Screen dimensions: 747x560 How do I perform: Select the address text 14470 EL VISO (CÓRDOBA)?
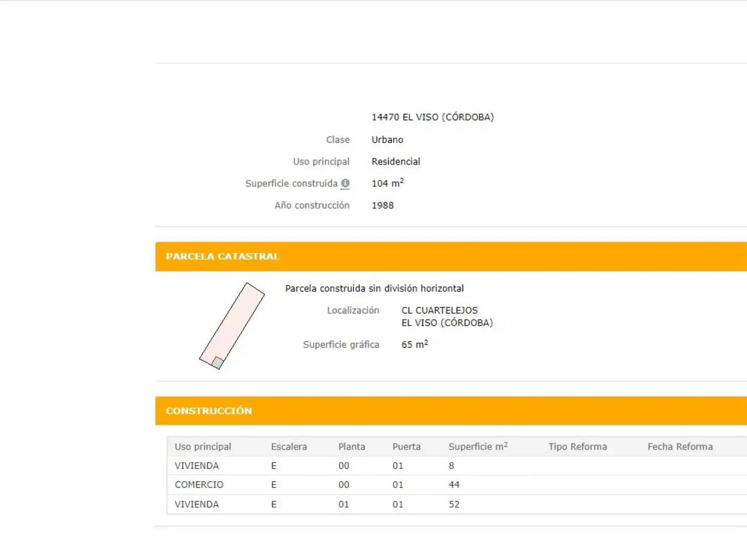click(433, 117)
